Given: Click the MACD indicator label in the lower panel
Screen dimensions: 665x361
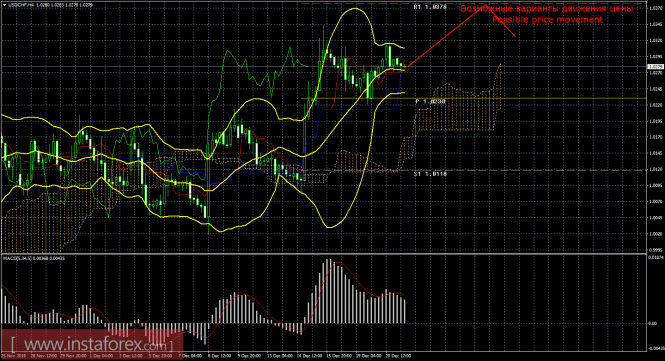Looking at the screenshot, I should click(x=34, y=258).
